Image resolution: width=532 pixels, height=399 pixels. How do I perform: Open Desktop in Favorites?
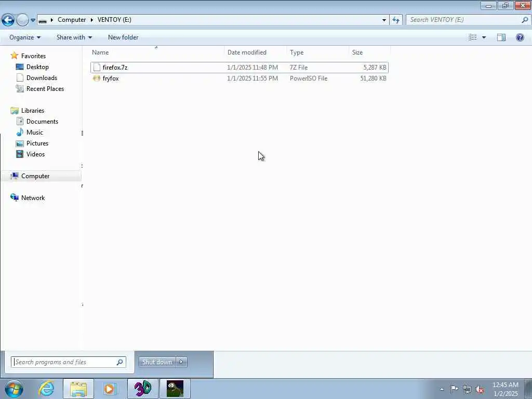pos(37,67)
